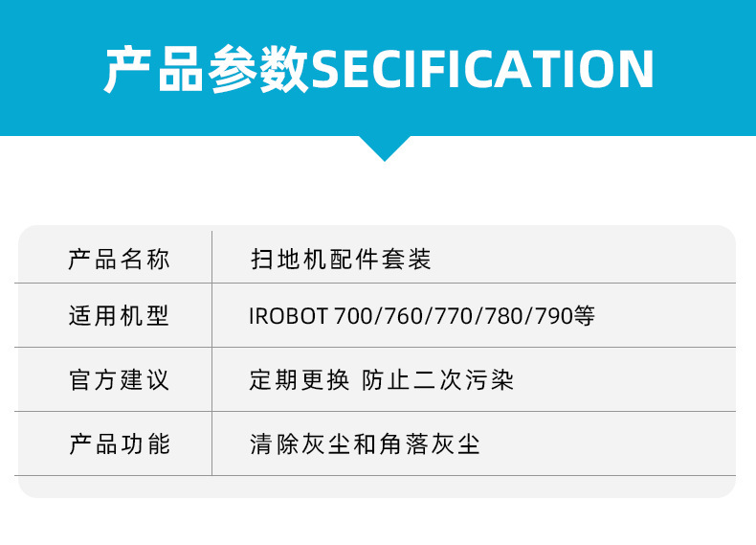Click the "防止二次污染" text

pos(438,380)
